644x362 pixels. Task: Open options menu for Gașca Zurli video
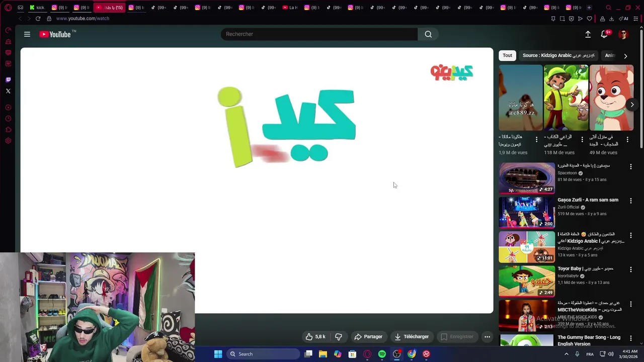[630, 201]
